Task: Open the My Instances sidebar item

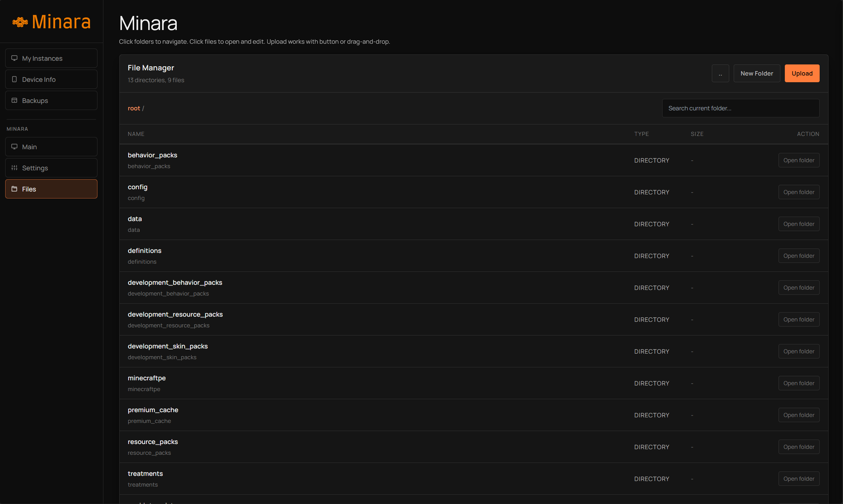Action: click(51, 58)
